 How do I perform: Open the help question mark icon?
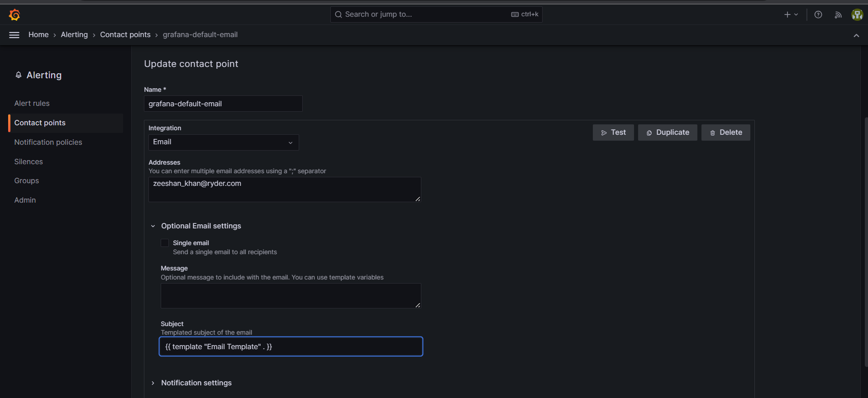pos(818,14)
